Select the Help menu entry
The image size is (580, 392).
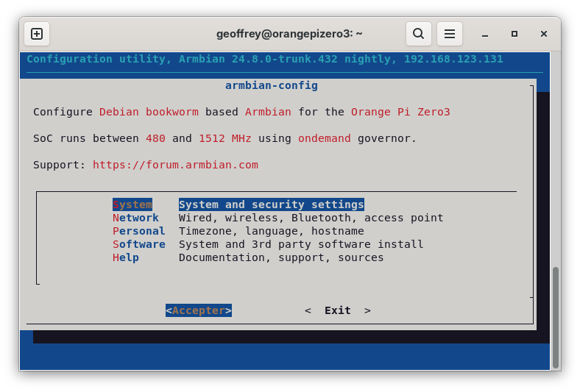[x=126, y=258]
